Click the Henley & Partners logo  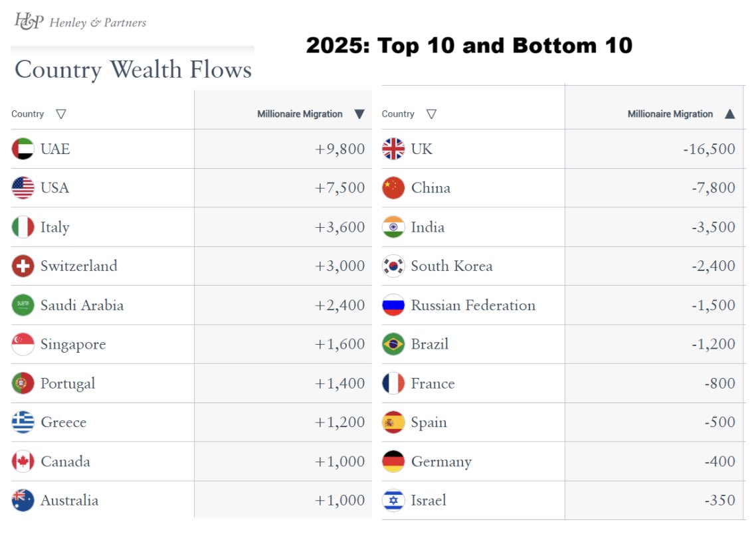click(80, 22)
